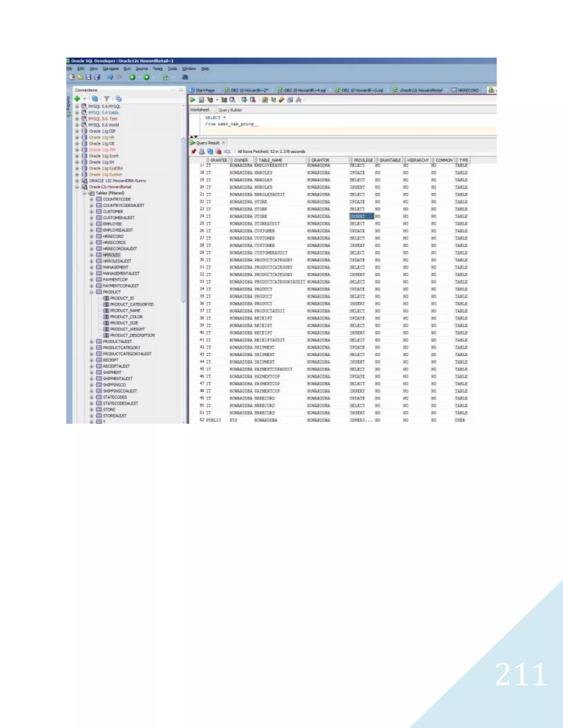The image size is (563, 728).
Task: Open the Window menu
Action: tap(189, 68)
